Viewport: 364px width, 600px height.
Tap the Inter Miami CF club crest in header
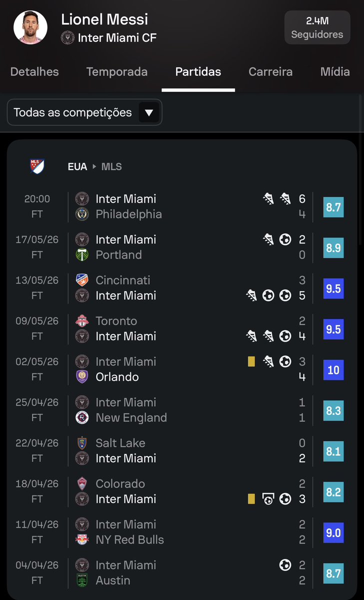pos(67,37)
